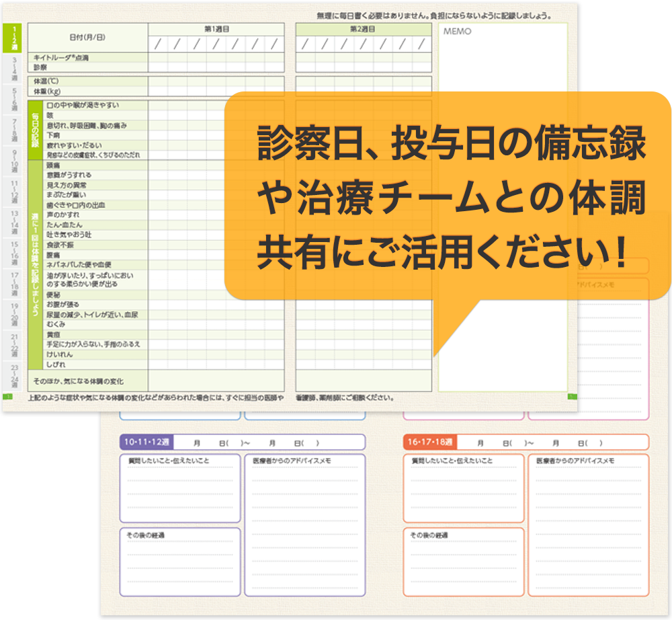672x620 pixels.
Task: Click the 第1週目 column header
Action: click(216, 29)
